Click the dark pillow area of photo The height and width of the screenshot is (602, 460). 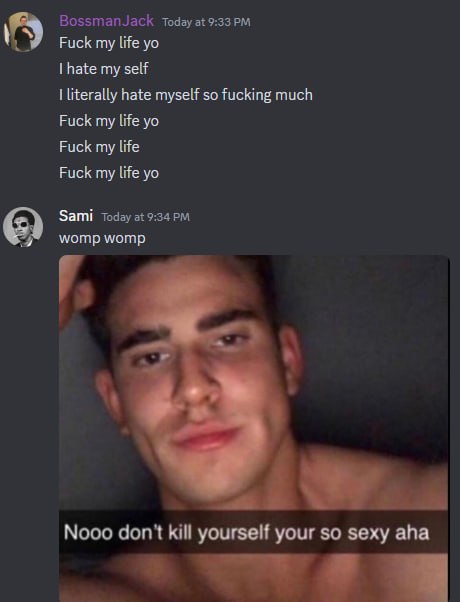[369, 346]
